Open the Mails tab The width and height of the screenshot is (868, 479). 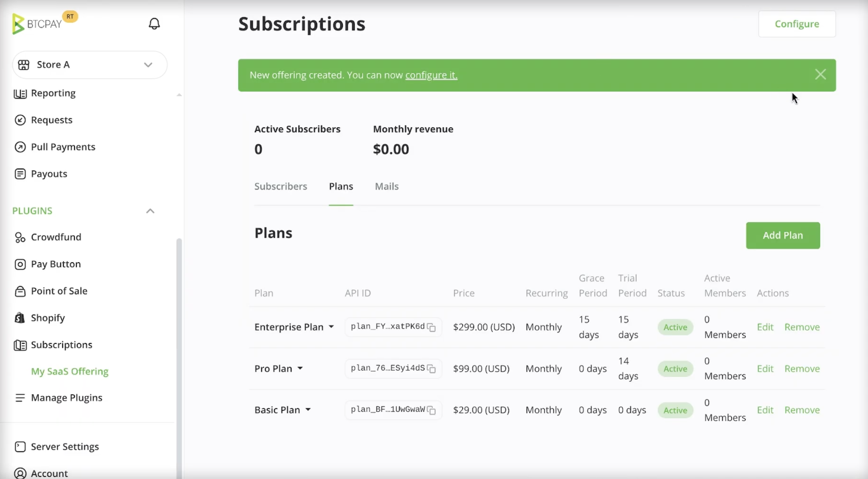[x=386, y=186]
